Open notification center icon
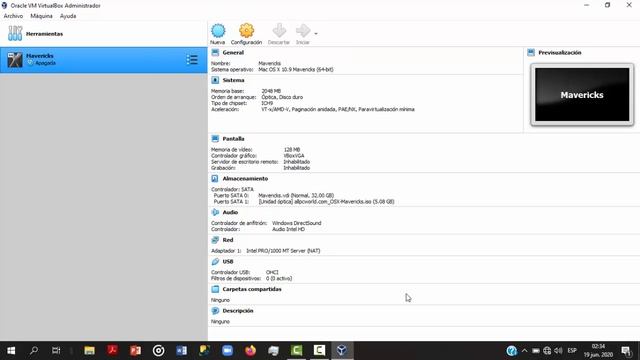This screenshot has width=640, height=360. [x=626, y=351]
